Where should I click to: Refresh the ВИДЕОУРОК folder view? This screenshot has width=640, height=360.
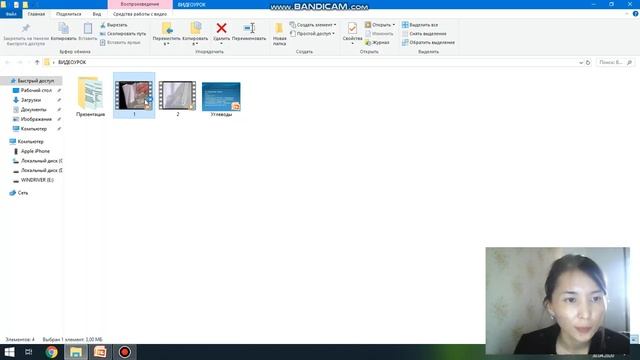(588, 62)
